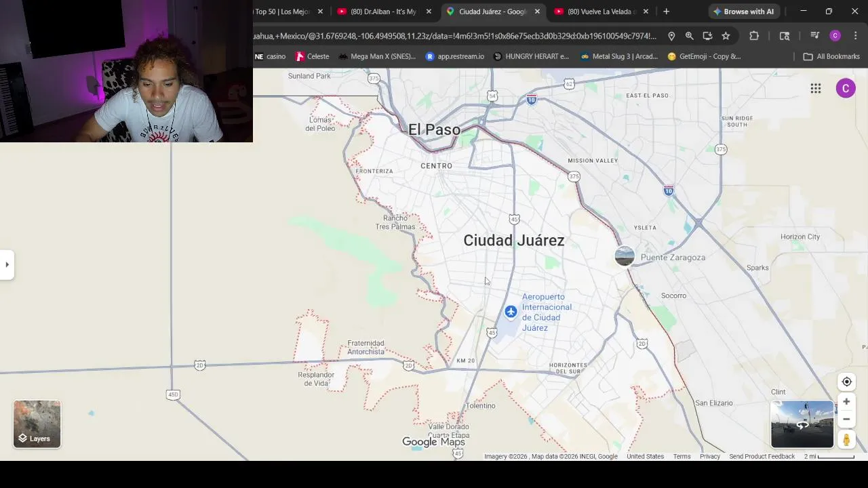The width and height of the screenshot is (868, 488).
Task: Click the Rancho Tres Palmas label
Action: pyautogui.click(x=395, y=222)
